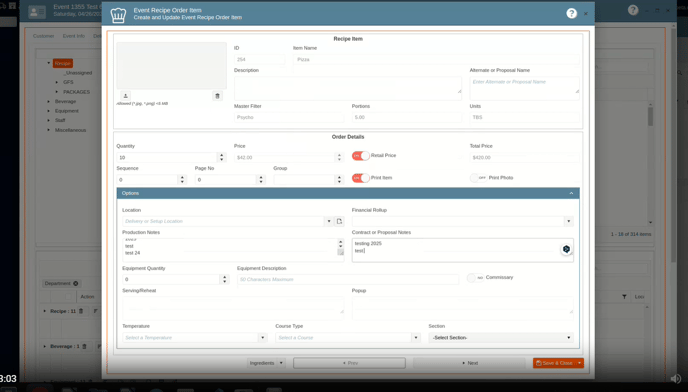Select Beverage in the category tree
Screen dimensions: 688x392
[65, 101]
